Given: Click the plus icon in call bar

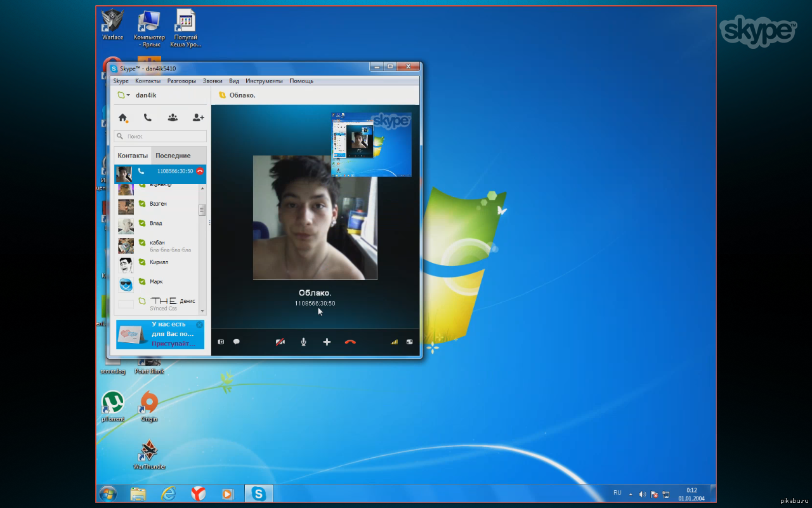Looking at the screenshot, I should 327,342.
